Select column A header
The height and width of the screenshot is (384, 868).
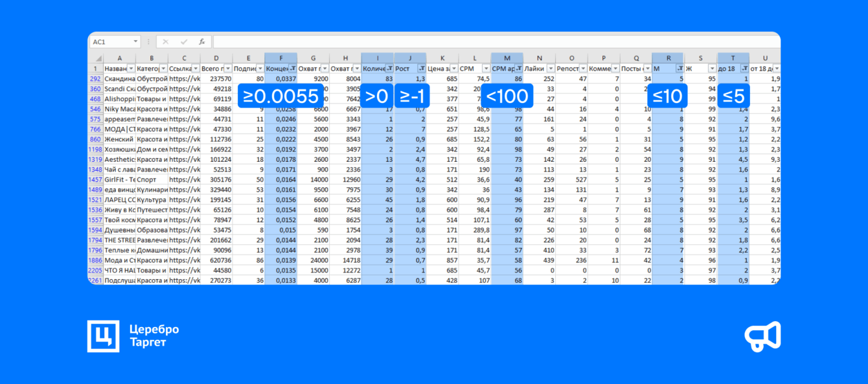[x=119, y=58]
